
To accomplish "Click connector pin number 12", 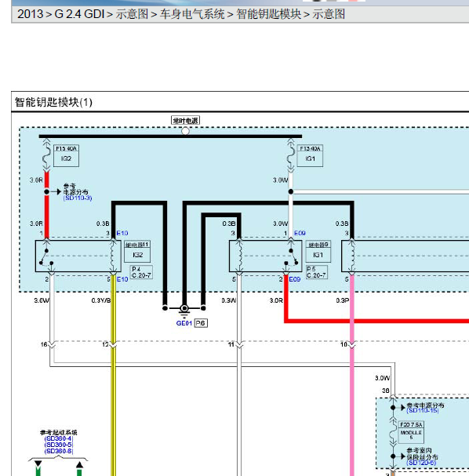I will point(105,344).
